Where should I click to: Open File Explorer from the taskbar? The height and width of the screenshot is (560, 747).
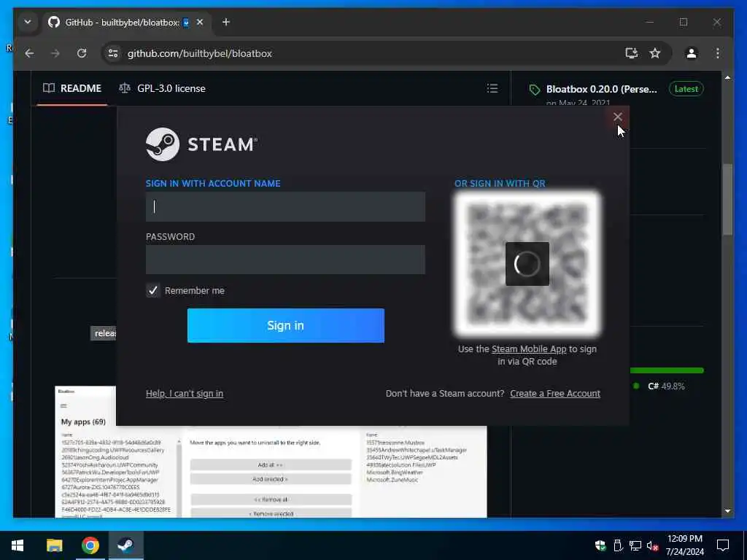[x=54, y=545]
